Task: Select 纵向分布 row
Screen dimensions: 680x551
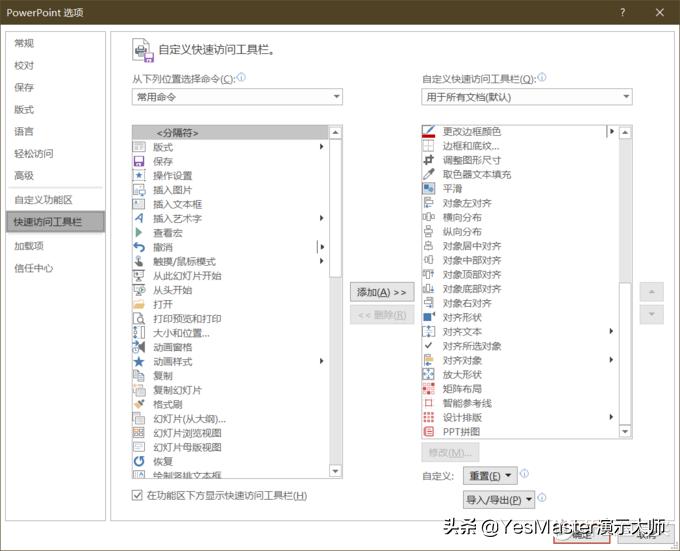Action: pyautogui.click(x=520, y=231)
